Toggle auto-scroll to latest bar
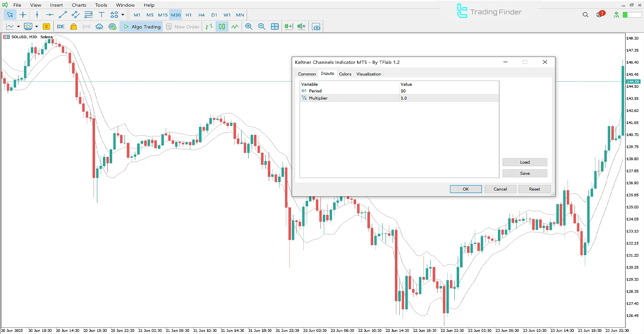The height and width of the screenshot is (334, 644). [x=288, y=26]
